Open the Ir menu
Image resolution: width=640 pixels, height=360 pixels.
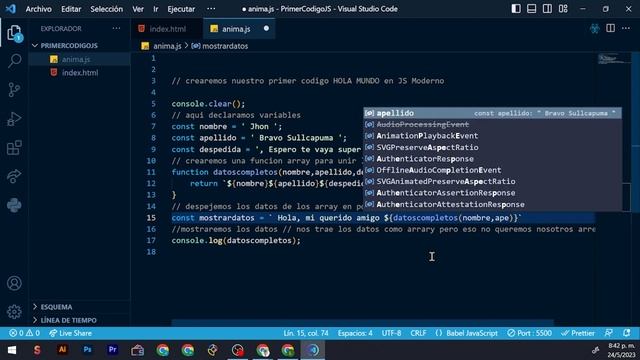click(156, 9)
